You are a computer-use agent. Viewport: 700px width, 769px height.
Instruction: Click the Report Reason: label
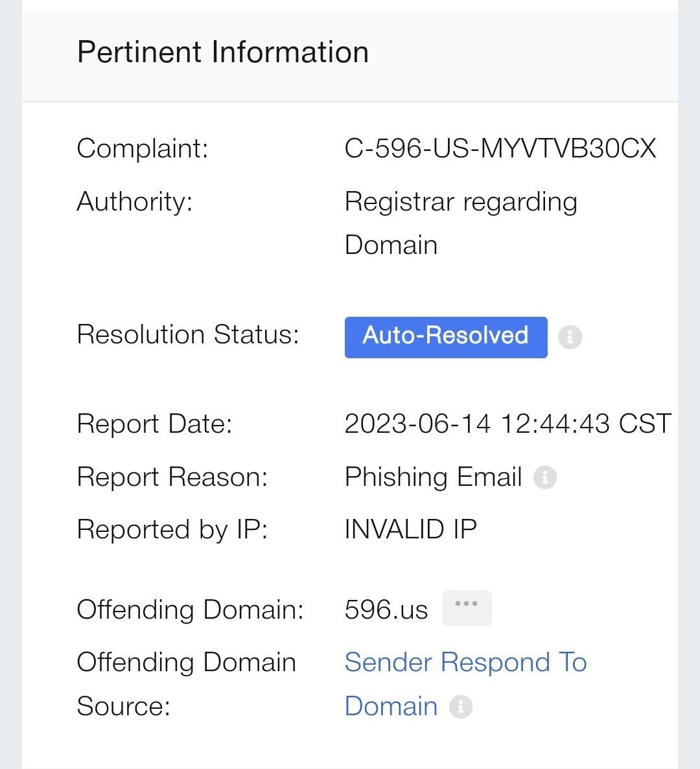(172, 477)
